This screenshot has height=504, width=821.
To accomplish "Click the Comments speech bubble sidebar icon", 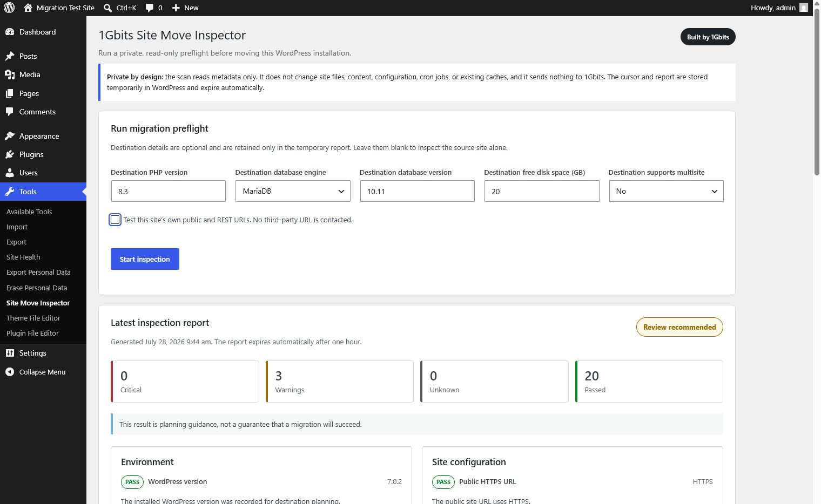I will coord(10,112).
